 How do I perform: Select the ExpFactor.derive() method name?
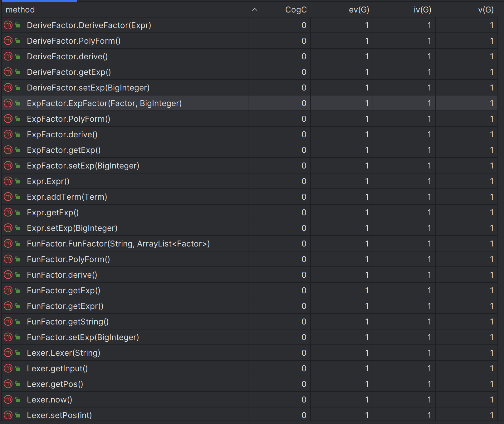click(x=62, y=134)
